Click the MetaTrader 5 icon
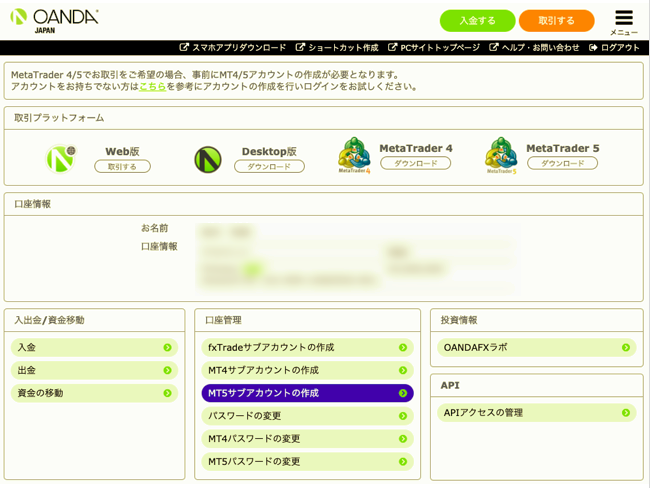 [501, 155]
